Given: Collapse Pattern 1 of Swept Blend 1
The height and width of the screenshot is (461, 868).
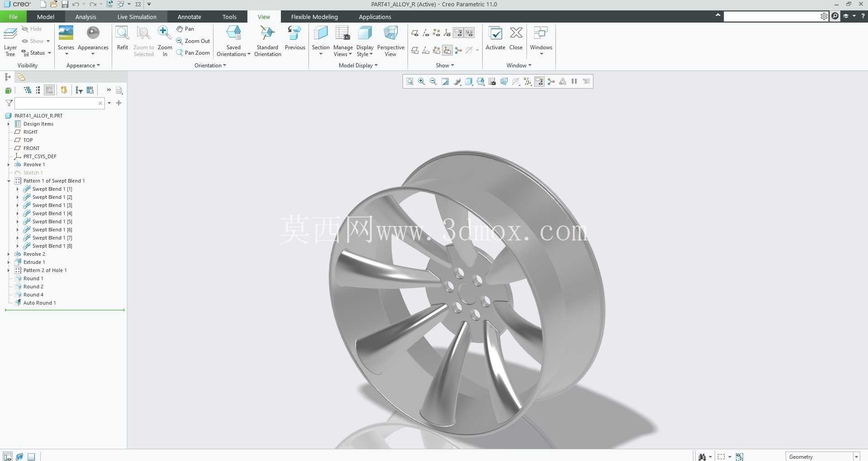Looking at the screenshot, I should [9, 181].
